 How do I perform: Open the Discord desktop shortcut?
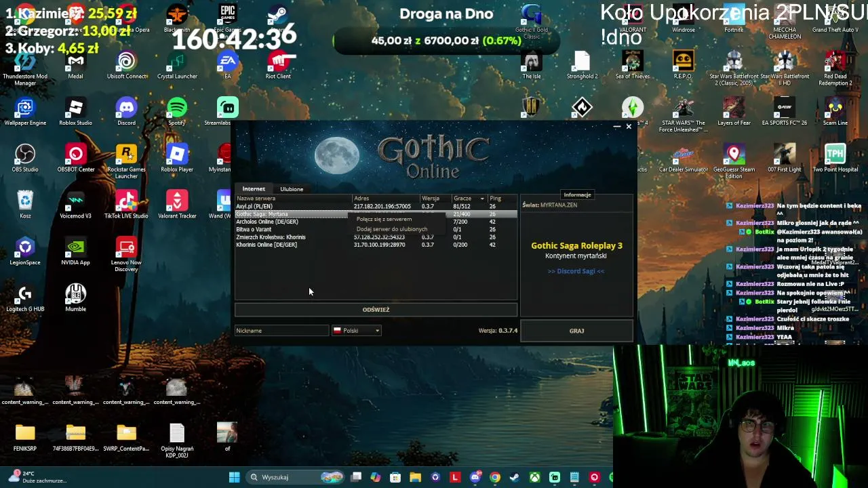click(126, 113)
